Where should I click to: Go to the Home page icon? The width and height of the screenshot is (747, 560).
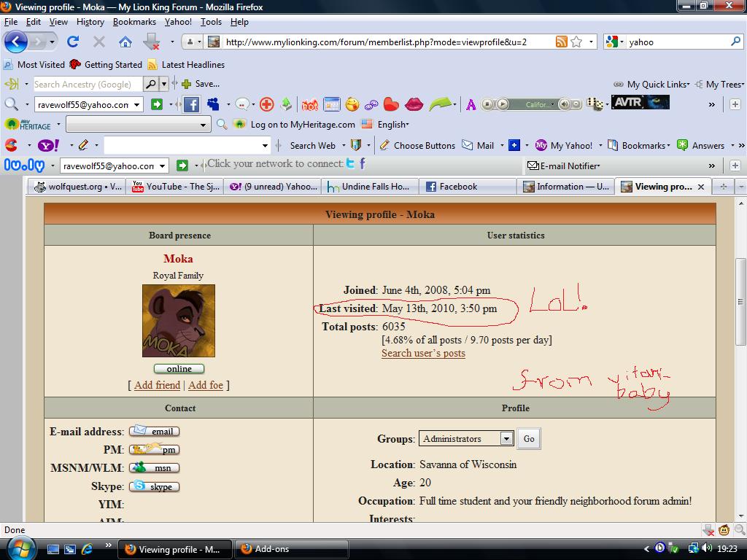pos(125,42)
